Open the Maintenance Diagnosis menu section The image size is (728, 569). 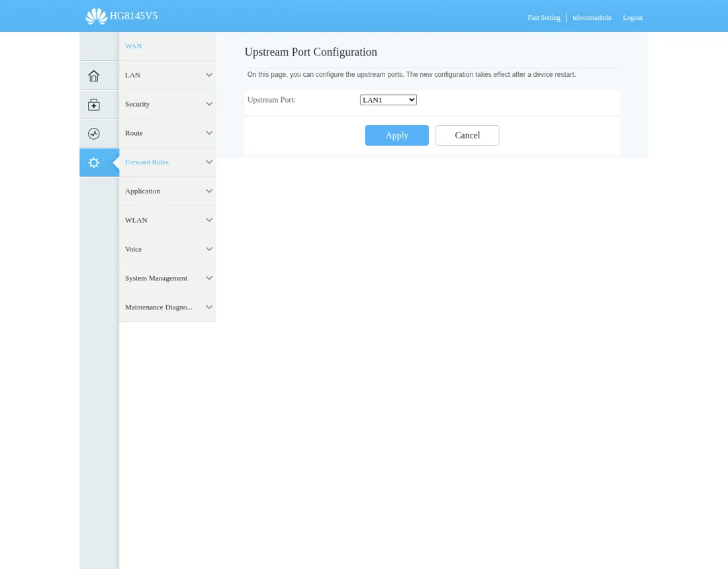167,307
